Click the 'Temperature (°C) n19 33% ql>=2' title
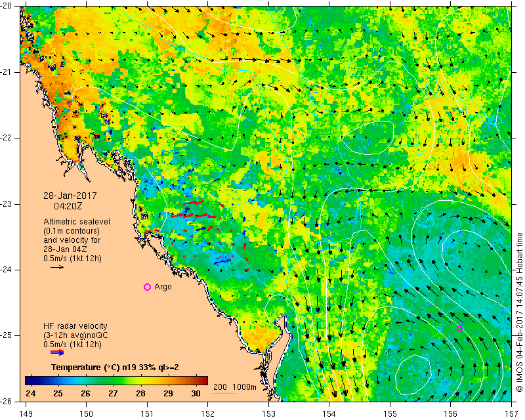This screenshot has height=420, width=525. click(x=115, y=367)
